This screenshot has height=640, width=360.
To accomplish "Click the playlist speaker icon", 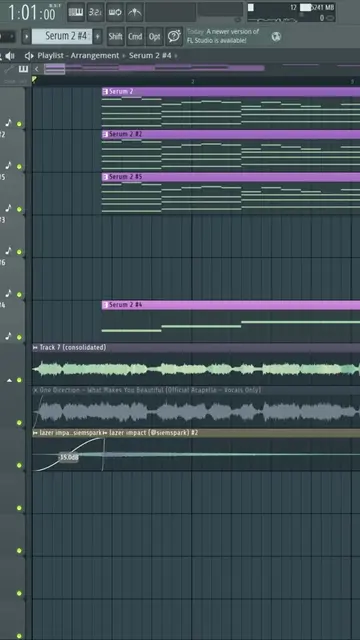I will click(29, 56).
